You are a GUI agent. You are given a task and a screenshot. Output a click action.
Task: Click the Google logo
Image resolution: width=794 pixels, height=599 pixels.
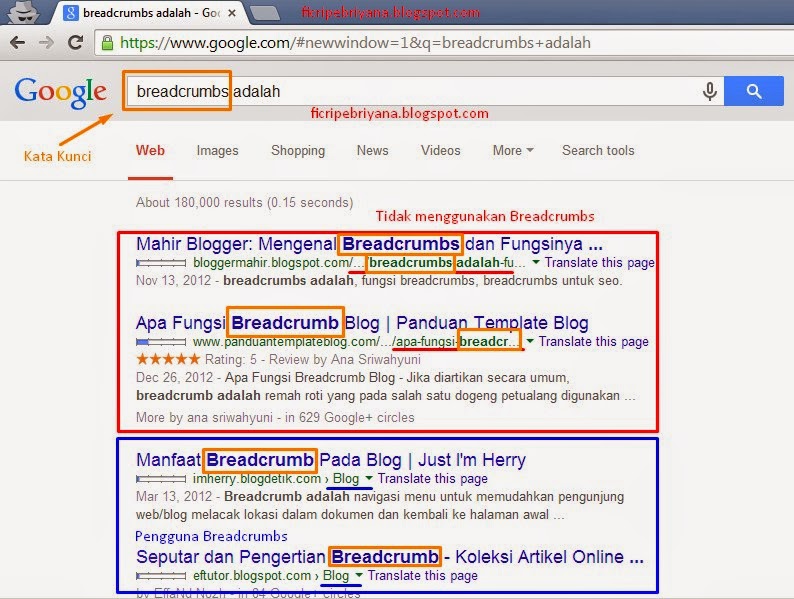pos(60,93)
